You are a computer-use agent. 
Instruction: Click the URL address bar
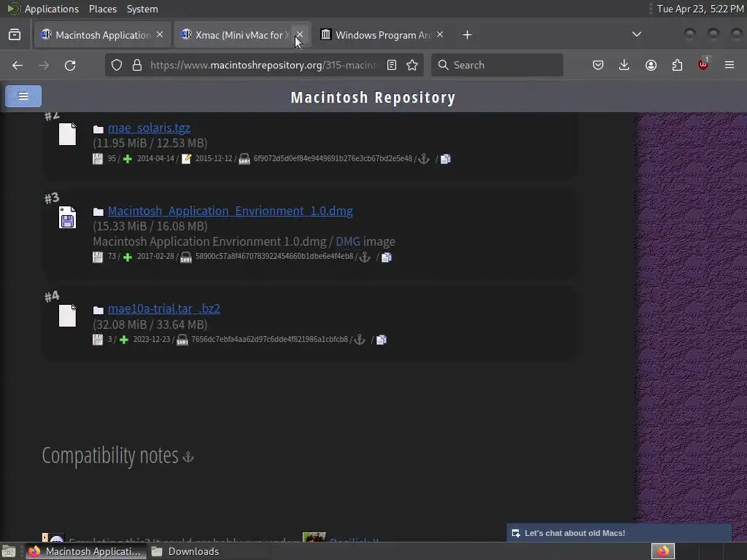[x=264, y=65]
